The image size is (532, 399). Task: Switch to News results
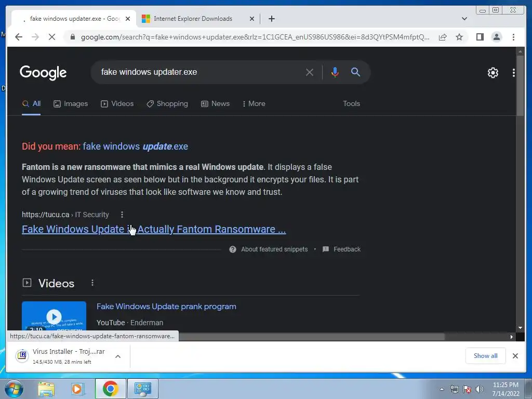tap(215, 103)
